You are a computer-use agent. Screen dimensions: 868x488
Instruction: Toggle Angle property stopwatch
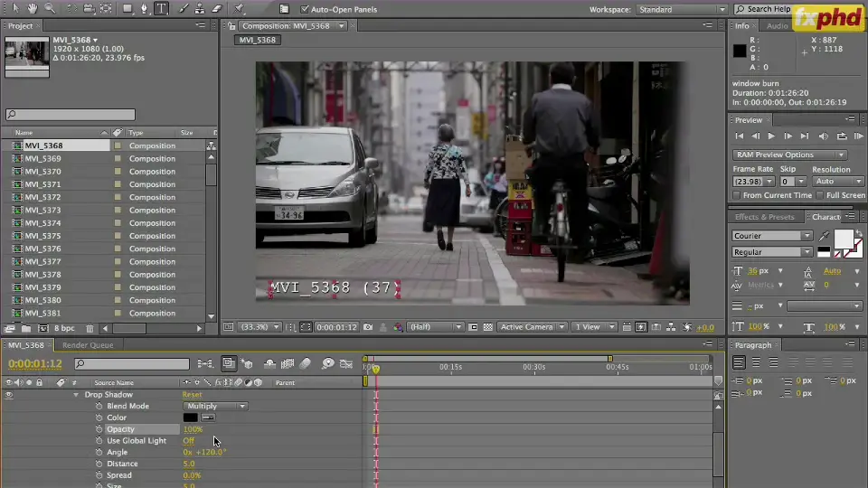point(99,452)
